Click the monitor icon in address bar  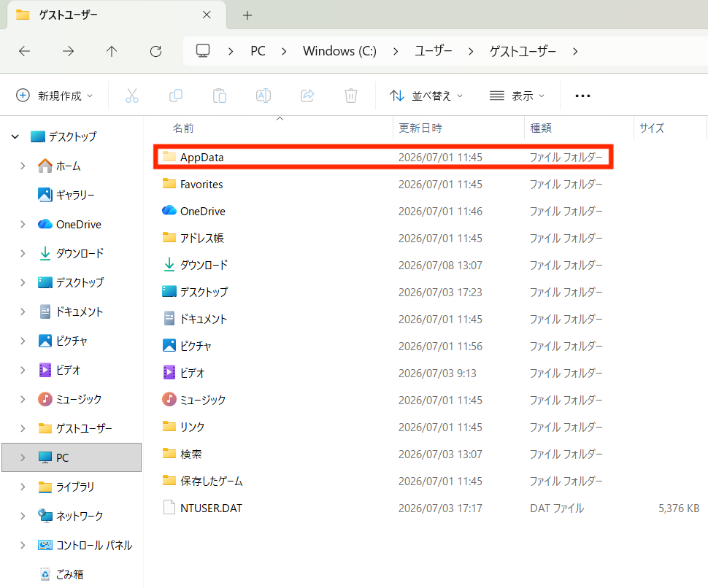pos(203,50)
